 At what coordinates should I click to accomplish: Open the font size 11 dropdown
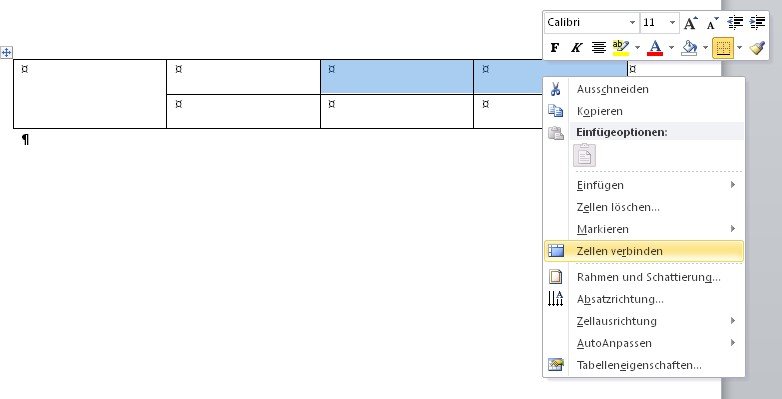(672, 22)
